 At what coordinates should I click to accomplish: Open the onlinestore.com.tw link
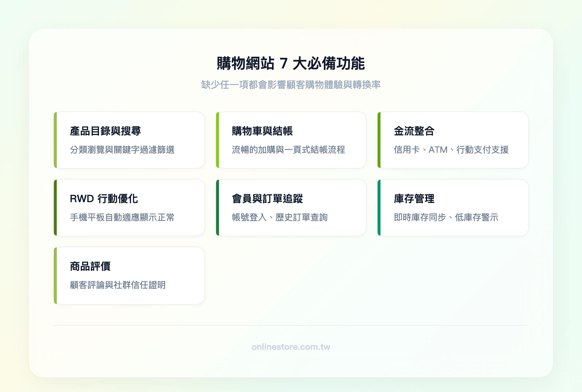click(291, 347)
